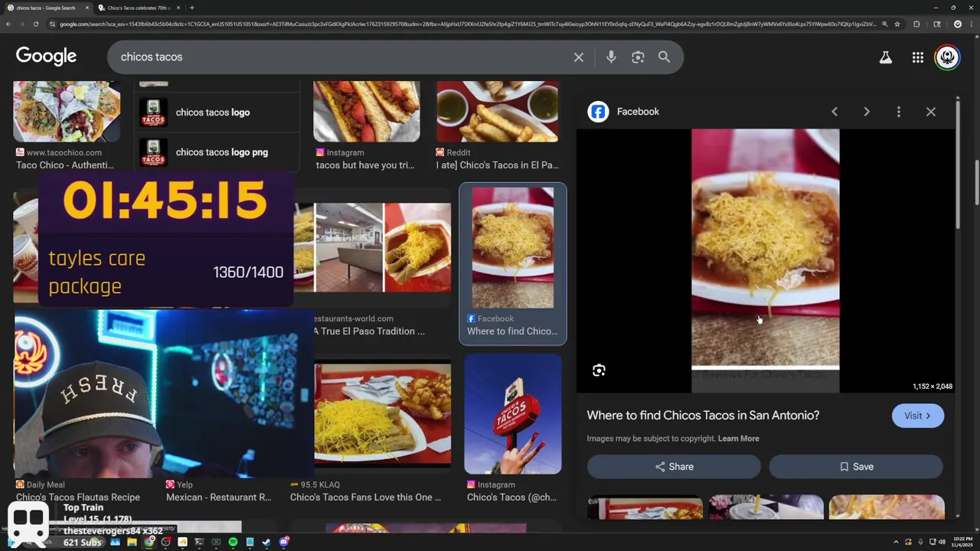This screenshot has width=980, height=551.
Task: Click the Share button
Action: [x=674, y=467]
